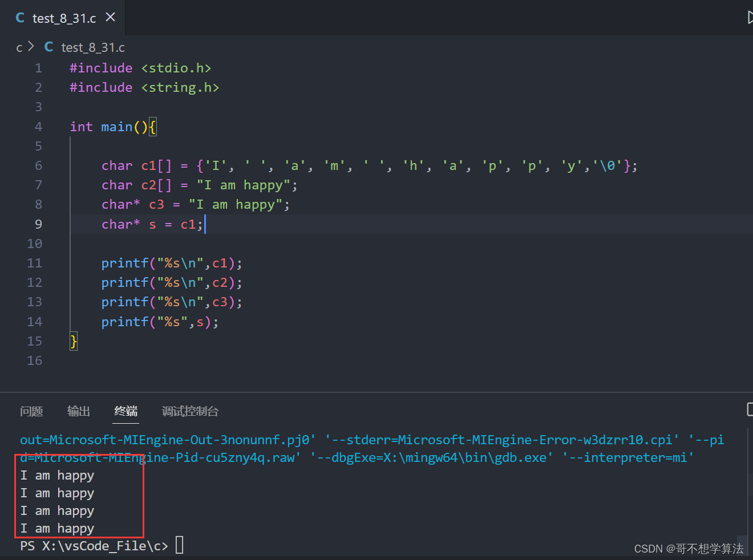Click the C icon in the breadcrumb
This screenshot has width=753, height=560.
49,47
